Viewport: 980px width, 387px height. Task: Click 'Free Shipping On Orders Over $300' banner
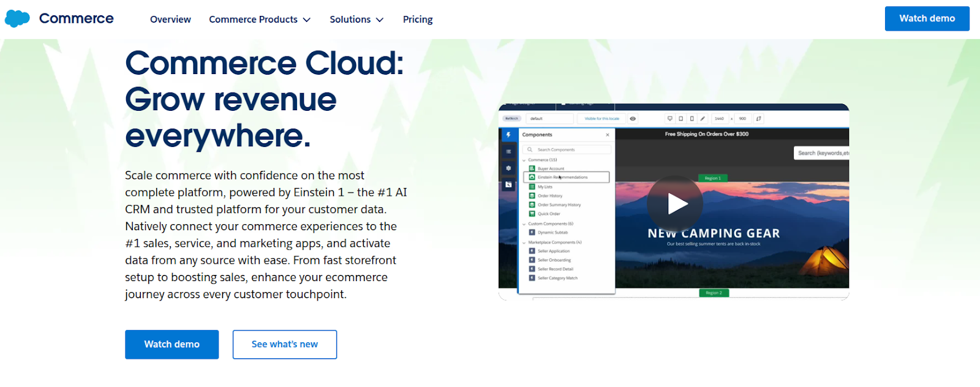click(x=707, y=134)
